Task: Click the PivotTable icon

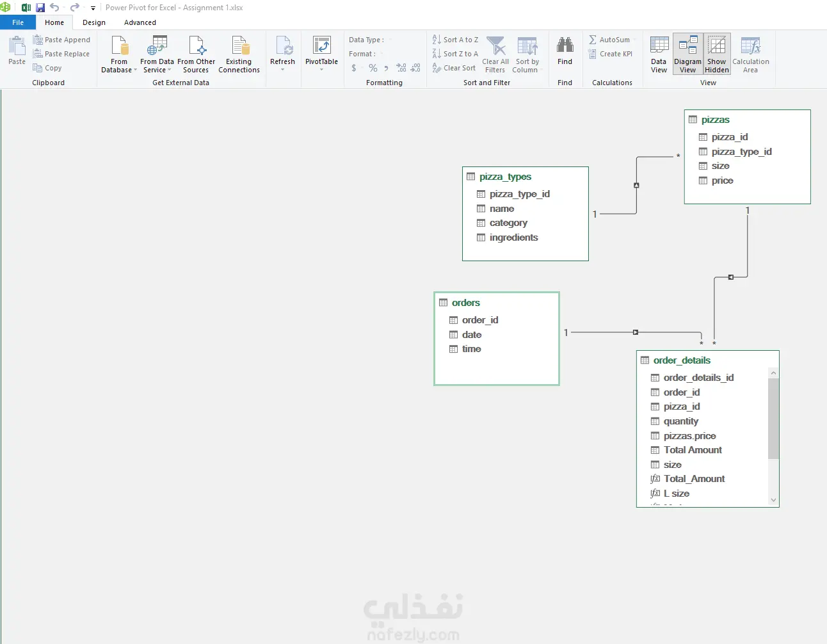Action: [321, 46]
